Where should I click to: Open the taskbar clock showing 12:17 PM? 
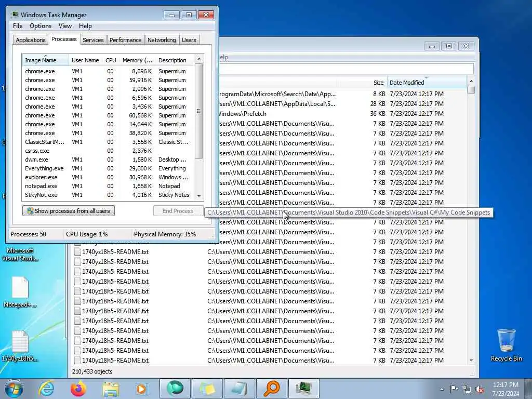point(506,389)
